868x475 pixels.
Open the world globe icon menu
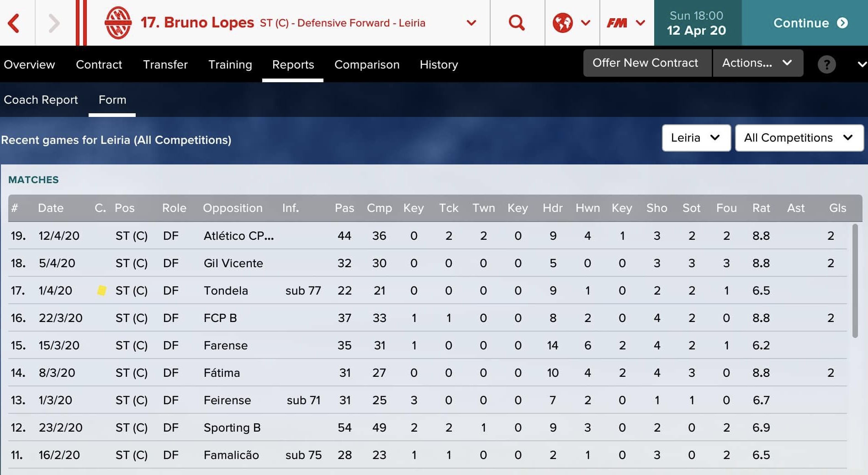(x=571, y=23)
